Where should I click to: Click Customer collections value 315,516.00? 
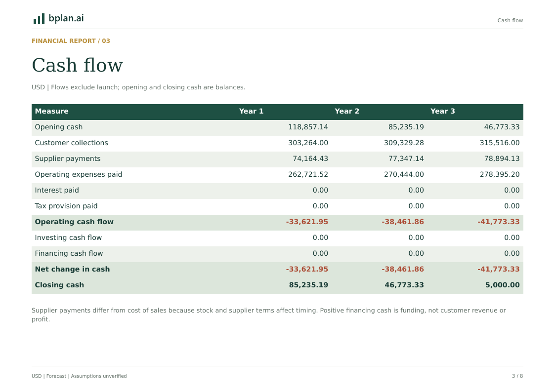(x=500, y=143)
